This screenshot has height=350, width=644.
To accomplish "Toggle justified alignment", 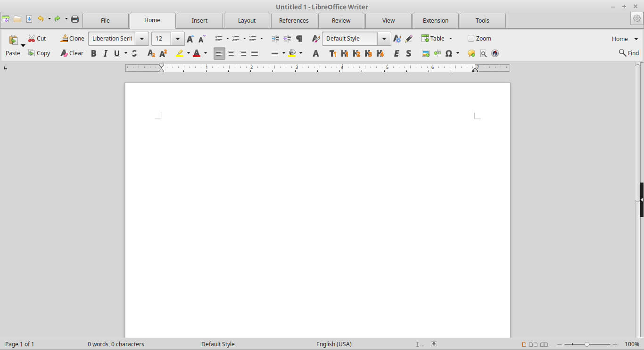I will click(255, 53).
